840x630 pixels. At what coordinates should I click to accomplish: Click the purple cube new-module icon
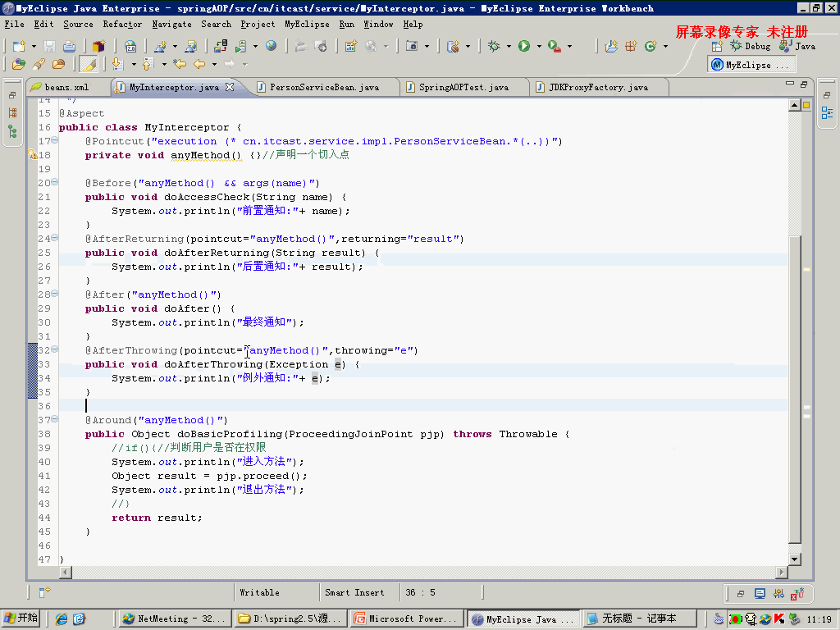(98, 46)
